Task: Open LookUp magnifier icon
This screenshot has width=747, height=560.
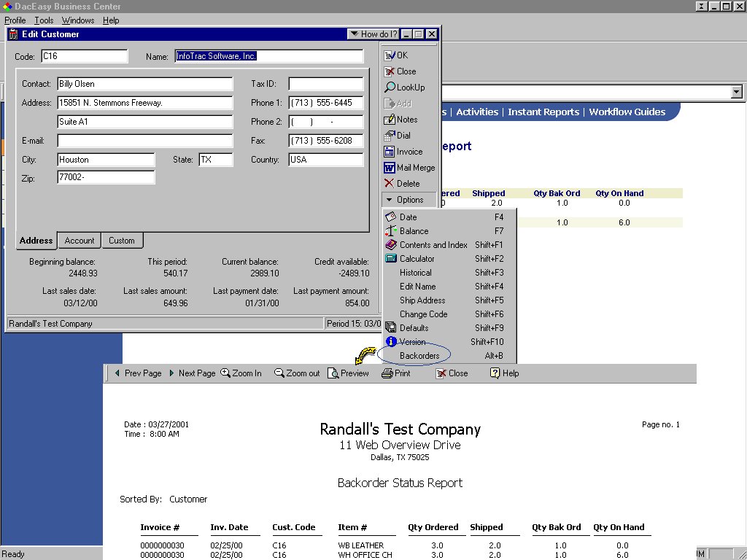Action: [x=390, y=87]
